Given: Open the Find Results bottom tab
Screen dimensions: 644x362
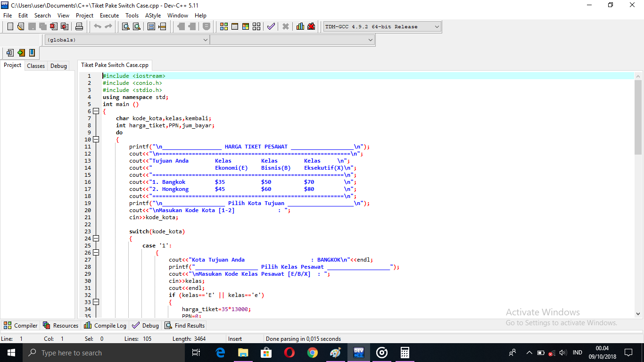Looking at the screenshot, I should click(x=184, y=325).
